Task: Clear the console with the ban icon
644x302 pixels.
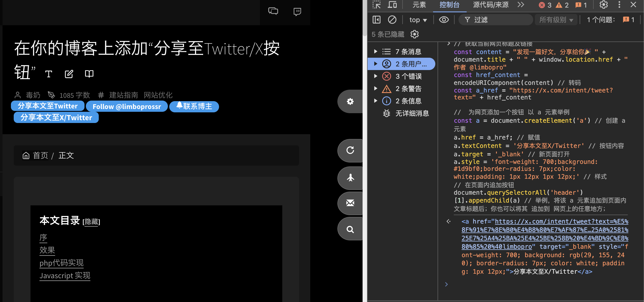Action: (x=392, y=20)
